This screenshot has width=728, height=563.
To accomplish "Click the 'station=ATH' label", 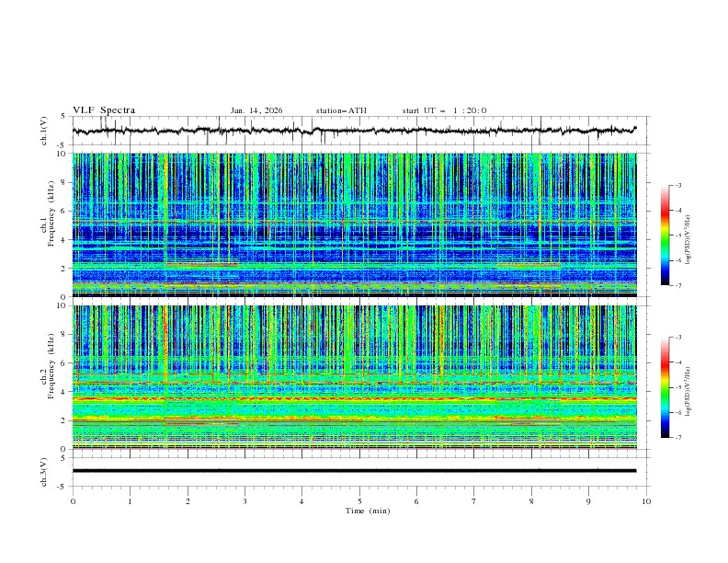I will (x=341, y=110).
